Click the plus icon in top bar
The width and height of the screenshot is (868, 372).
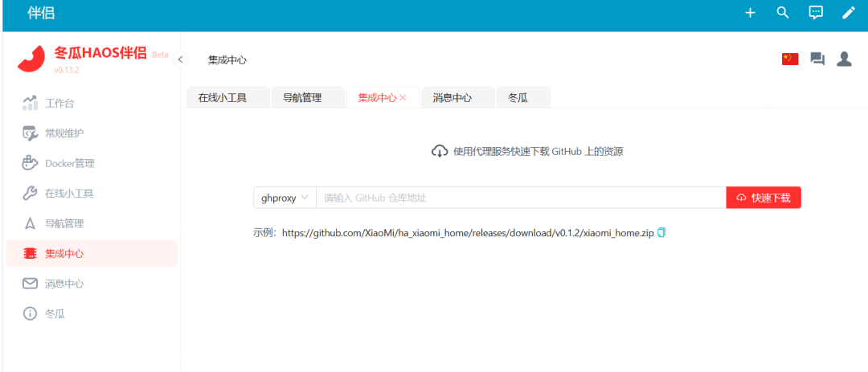click(x=750, y=13)
